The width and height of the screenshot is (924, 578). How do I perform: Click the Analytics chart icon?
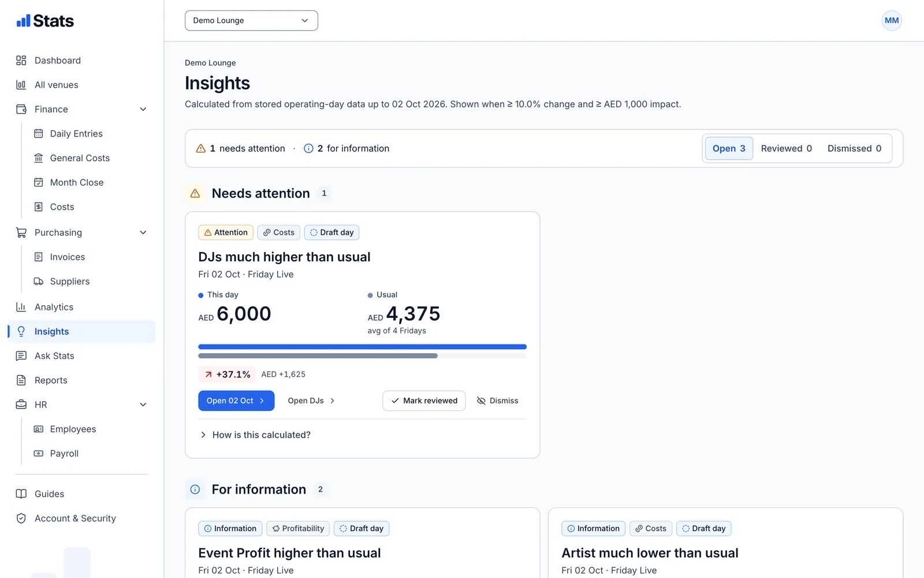tap(21, 307)
